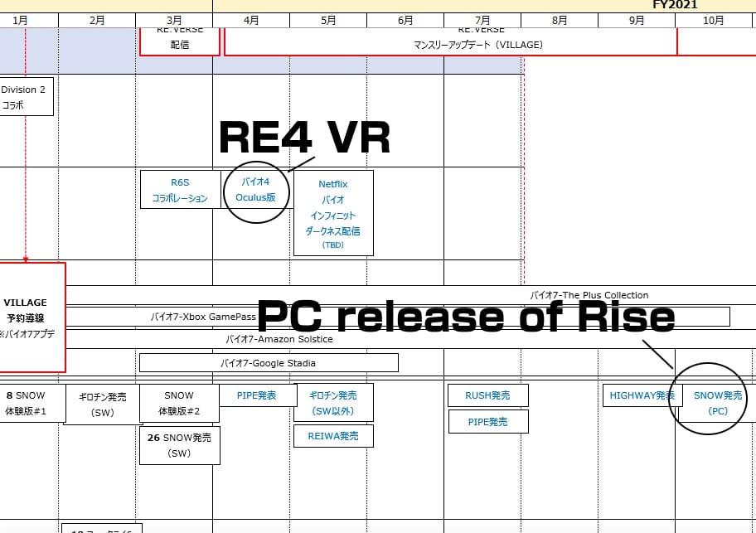756x533 pixels.
Task: Click the RUSH発売 box
Action: (x=487, y=395)
